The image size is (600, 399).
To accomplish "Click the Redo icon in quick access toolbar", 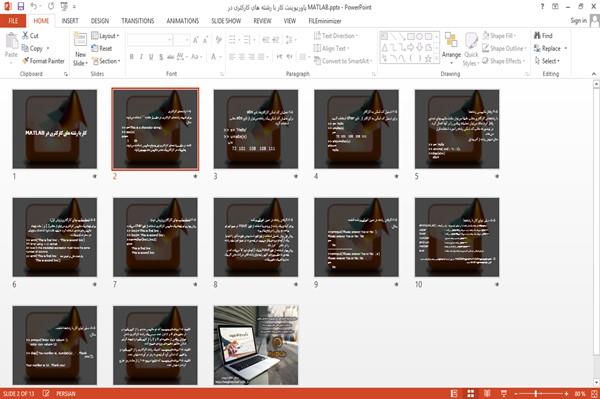I will tap(51, 6).
